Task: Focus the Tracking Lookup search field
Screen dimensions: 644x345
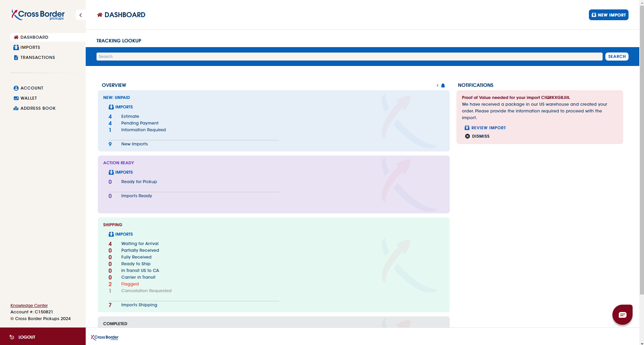Action: 349,57
